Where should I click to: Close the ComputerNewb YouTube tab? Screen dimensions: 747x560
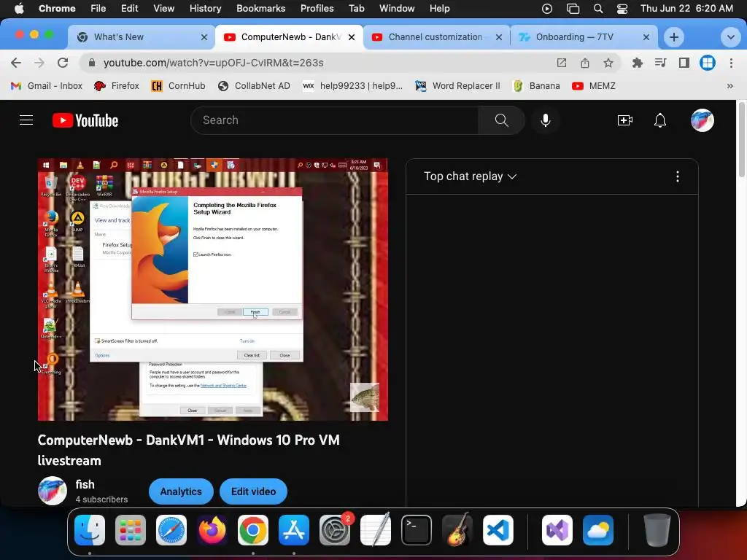[x=352, y=37]
